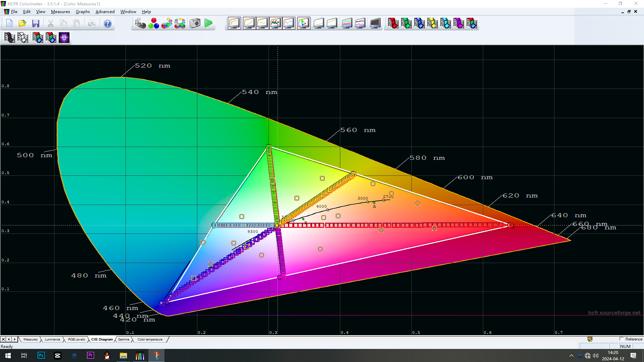Click the green primary point on the CIE triangle
The width and height of the screenshot is (644, 362).
pyautogui.click(x=268, y=147)
